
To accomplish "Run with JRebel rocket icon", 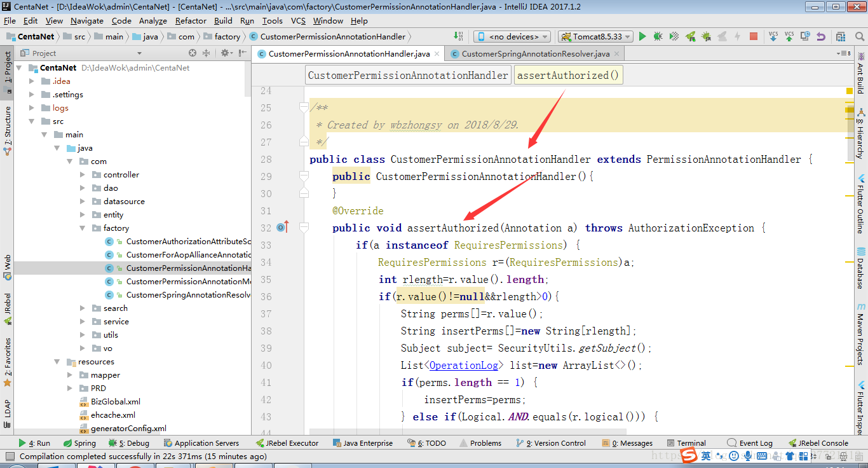I will point(690,37).
